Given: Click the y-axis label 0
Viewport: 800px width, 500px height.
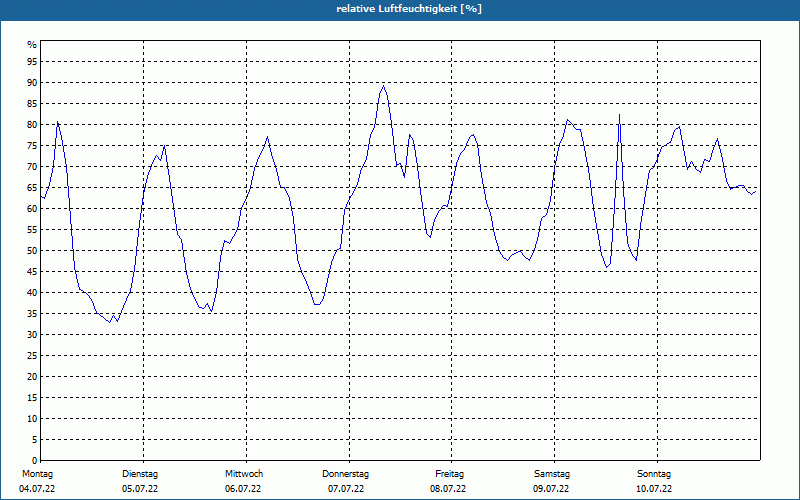Looking at the screenshot, I should coord(35,461).
